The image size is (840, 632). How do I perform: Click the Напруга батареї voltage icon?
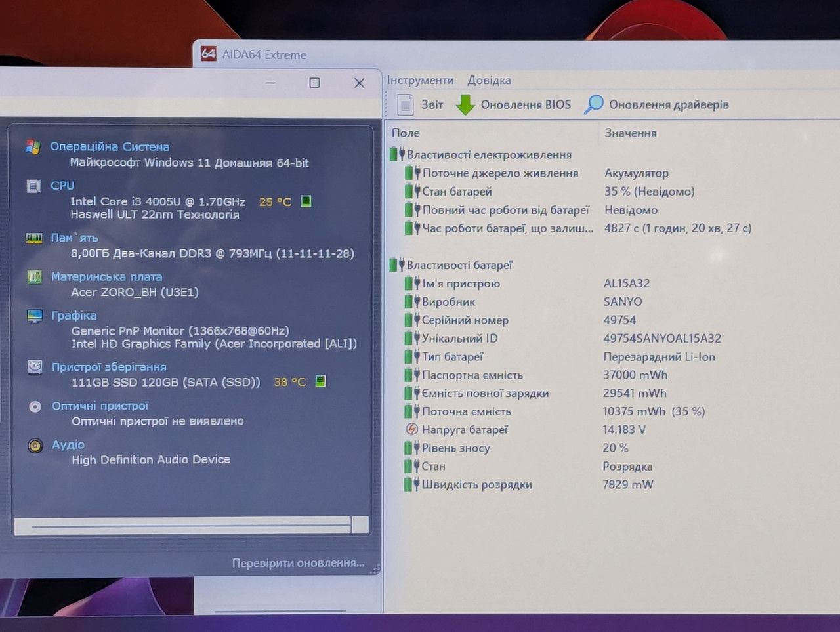click(411, 429)
